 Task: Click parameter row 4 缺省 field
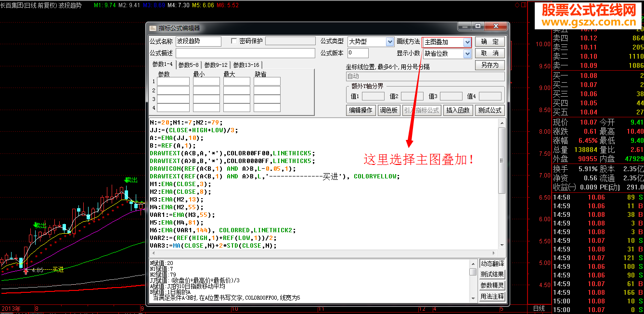click(267, 108)
